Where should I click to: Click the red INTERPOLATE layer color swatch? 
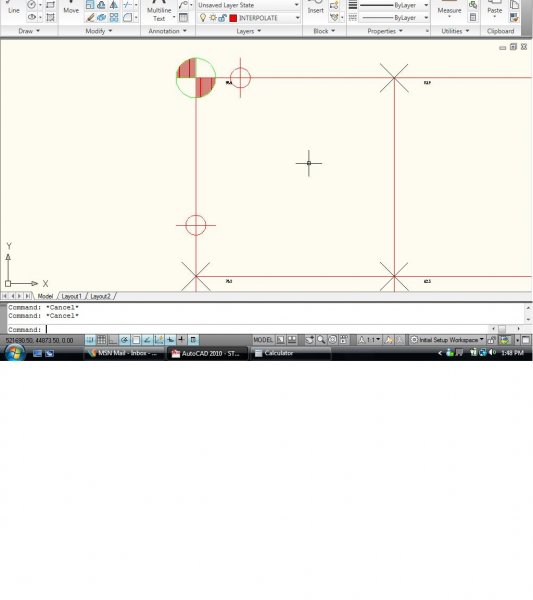(233, 18)
